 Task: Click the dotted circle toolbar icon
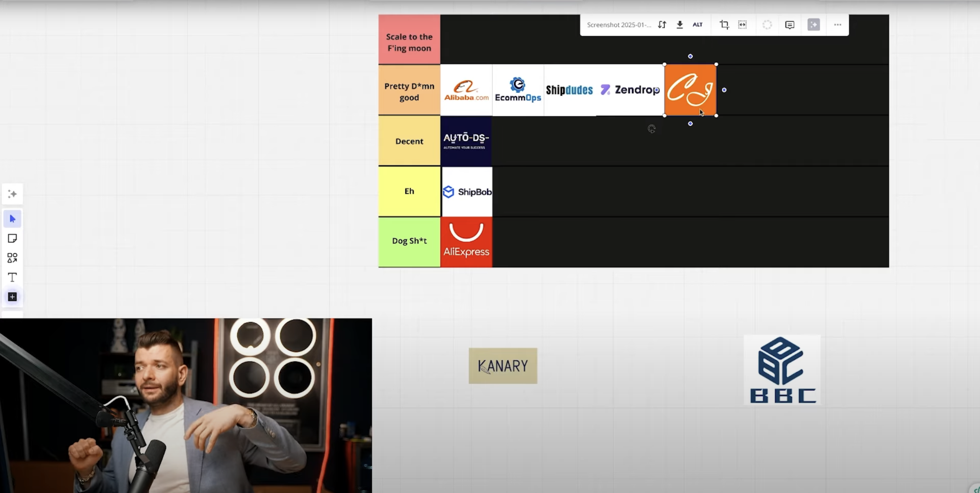point(767,25)
